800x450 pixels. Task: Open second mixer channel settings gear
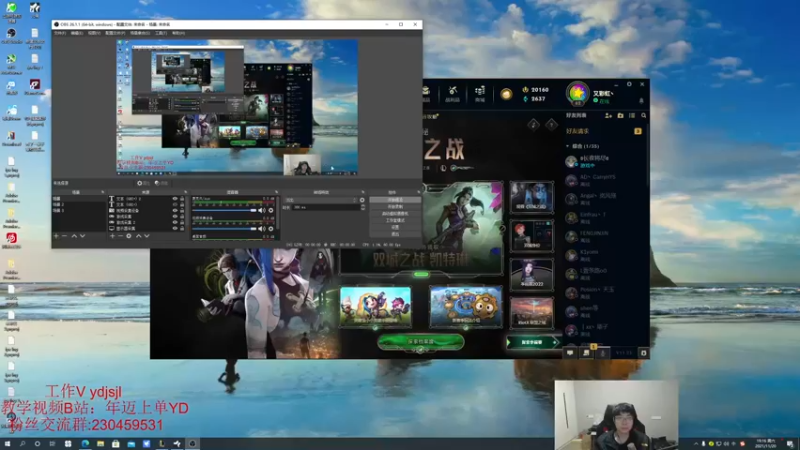[271, 229]
